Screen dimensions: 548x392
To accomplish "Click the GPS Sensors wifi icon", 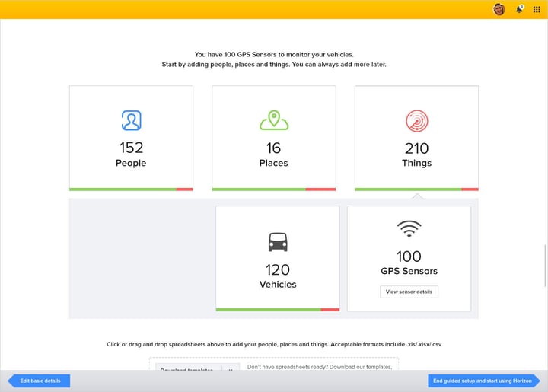I will (x=409, y=228).
